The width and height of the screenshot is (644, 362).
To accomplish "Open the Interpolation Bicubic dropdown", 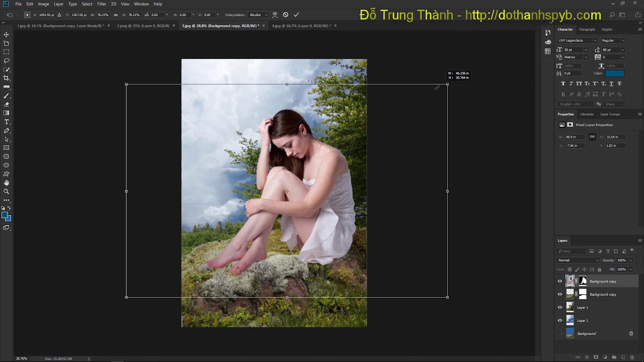I will [x=259, y=15].
